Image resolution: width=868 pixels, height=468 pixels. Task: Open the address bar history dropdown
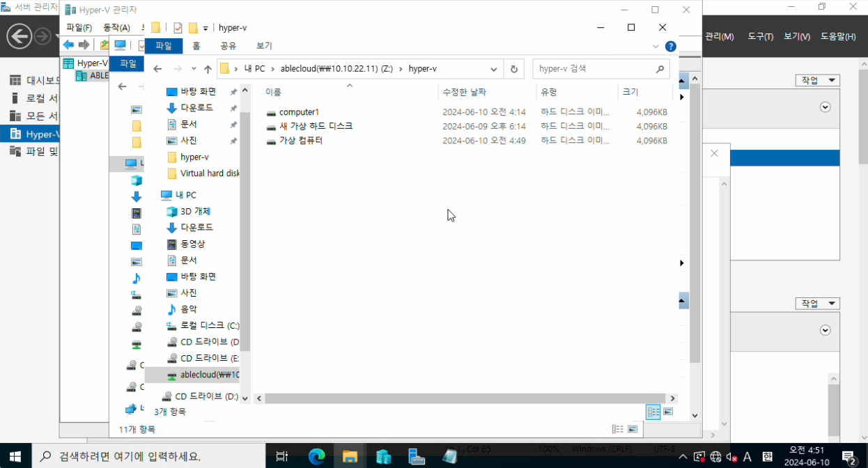point(494,69)
